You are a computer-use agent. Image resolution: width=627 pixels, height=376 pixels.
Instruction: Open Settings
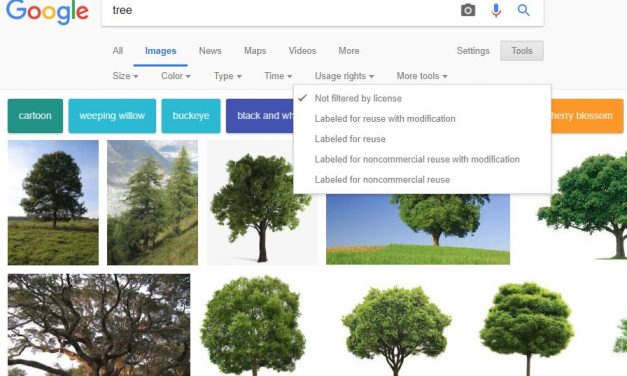(473, 51)
